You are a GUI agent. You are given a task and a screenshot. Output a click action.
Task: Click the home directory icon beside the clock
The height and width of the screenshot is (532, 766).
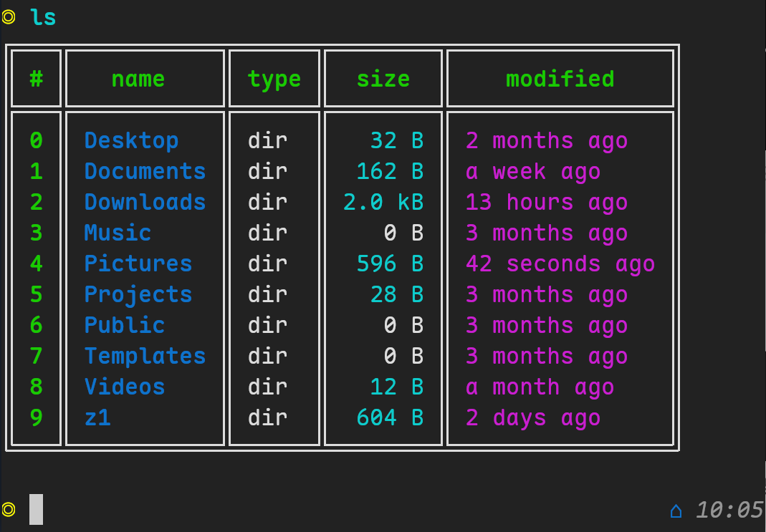point(676,511)
